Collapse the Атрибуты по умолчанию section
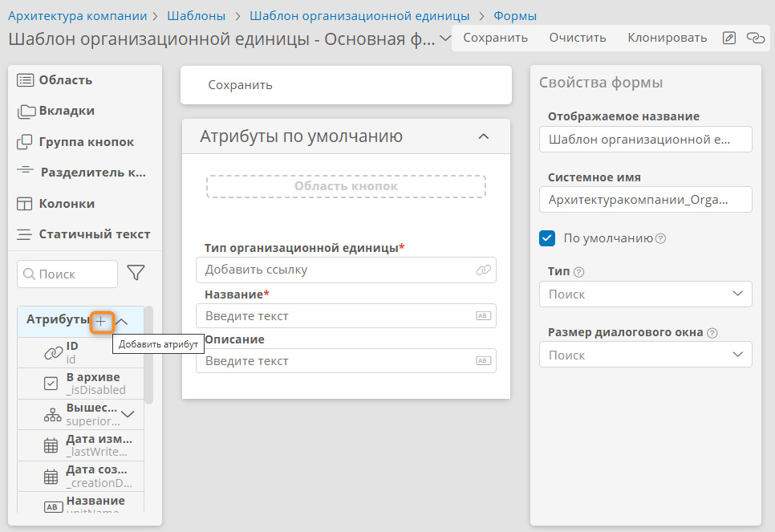 (484, 136)
